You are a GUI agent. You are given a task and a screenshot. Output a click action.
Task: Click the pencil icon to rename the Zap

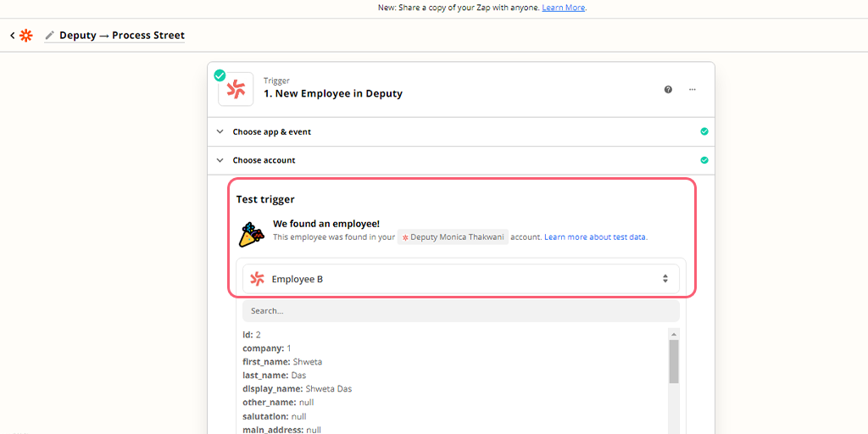[49, 36]
